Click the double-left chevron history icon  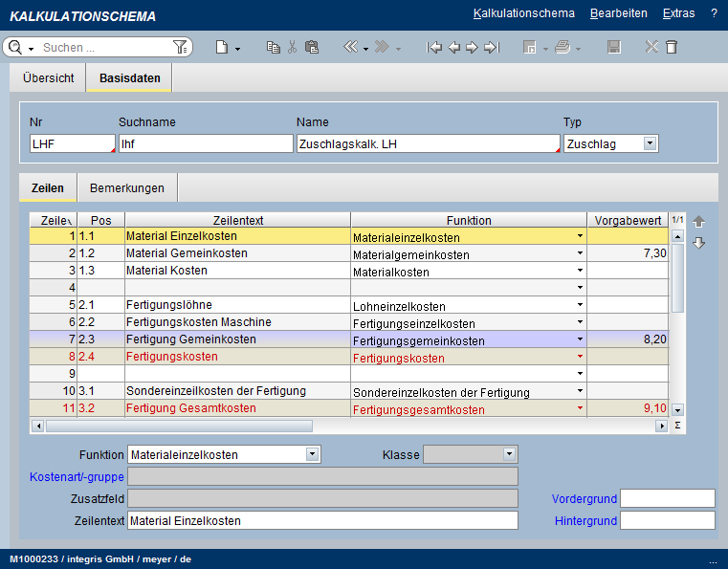(351, 47)
